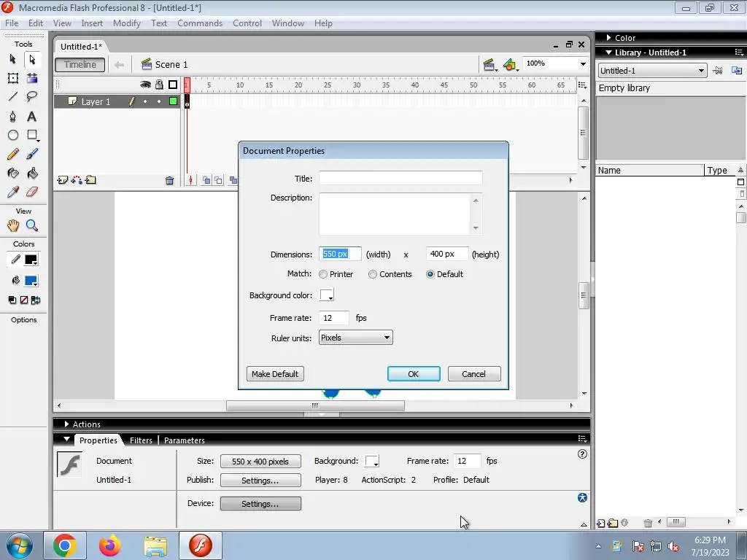The width and height of the screenshot is (747, 560).
Task: Click the Device Settings button
Action: [x=260, y=504]
